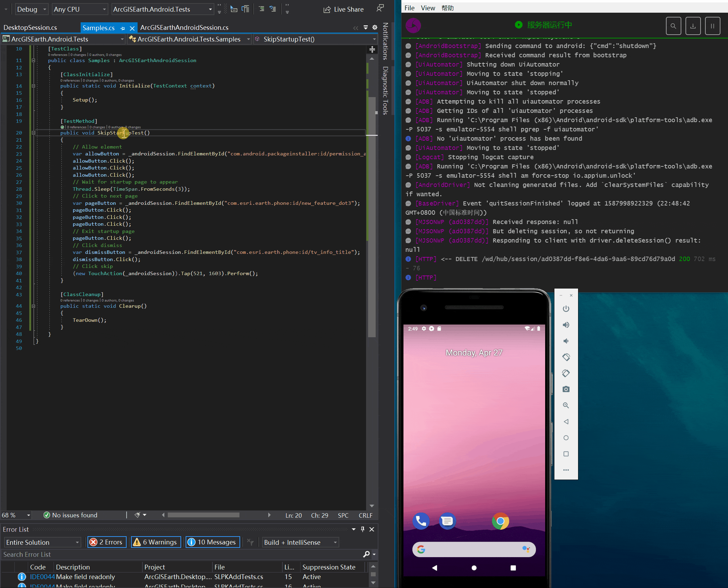Open the 帮助 menu in Appium
This screenshot has width=728, height=588.
(x=447, y=8)
